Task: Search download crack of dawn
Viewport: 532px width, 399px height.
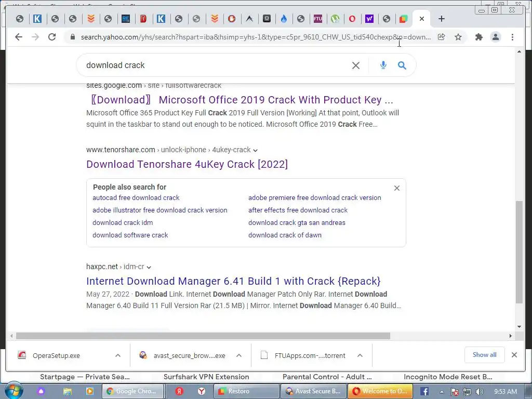Action: tap(285, 235)
